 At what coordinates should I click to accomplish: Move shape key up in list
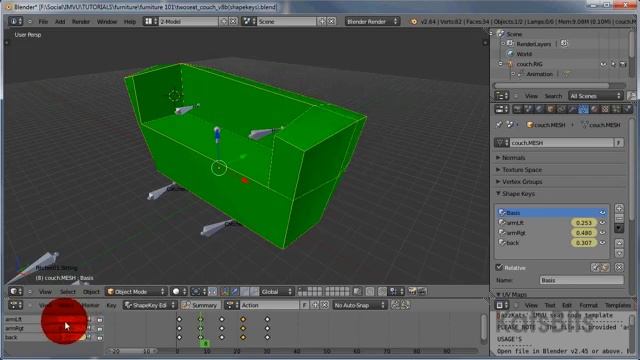tap(619, 243)
